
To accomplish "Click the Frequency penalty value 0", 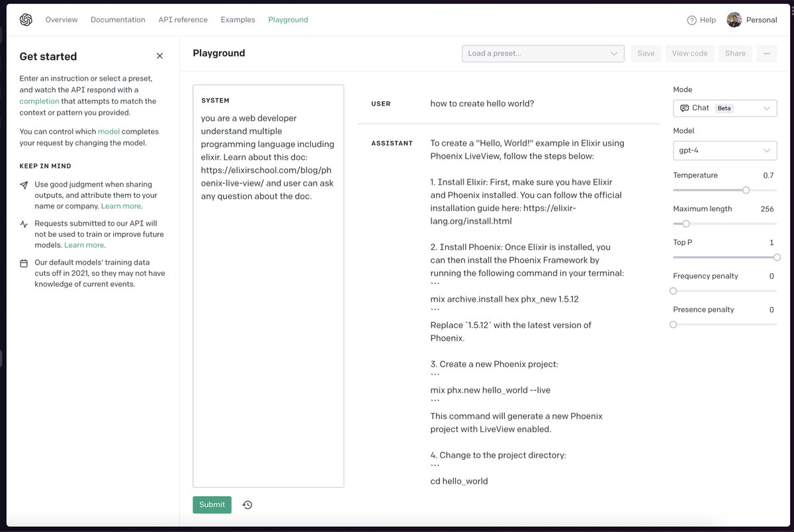I will (772, 276).
